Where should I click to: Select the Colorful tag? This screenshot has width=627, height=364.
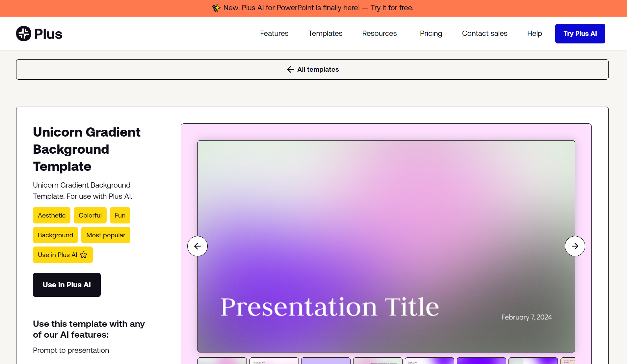(90, 215)
